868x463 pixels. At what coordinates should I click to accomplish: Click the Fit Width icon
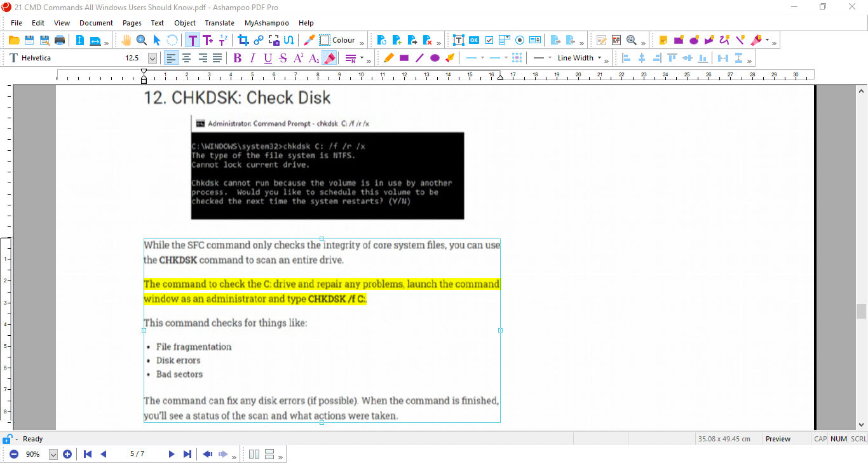pyautogui.click(x=95, y=40)
